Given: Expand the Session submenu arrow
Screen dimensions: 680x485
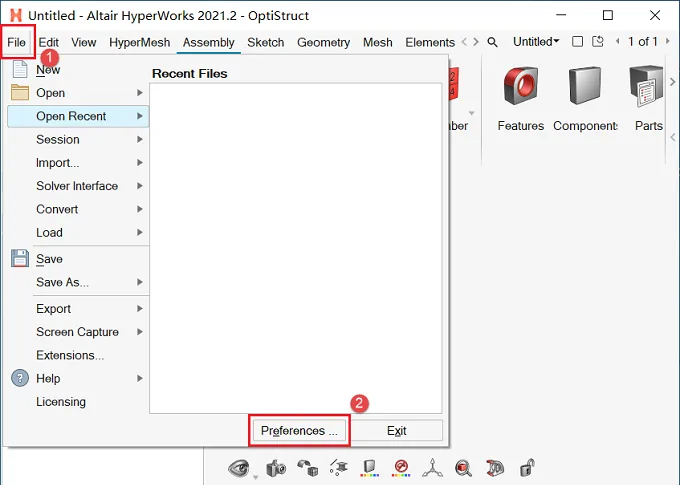Looking at the screenshot, I should 140,139.
